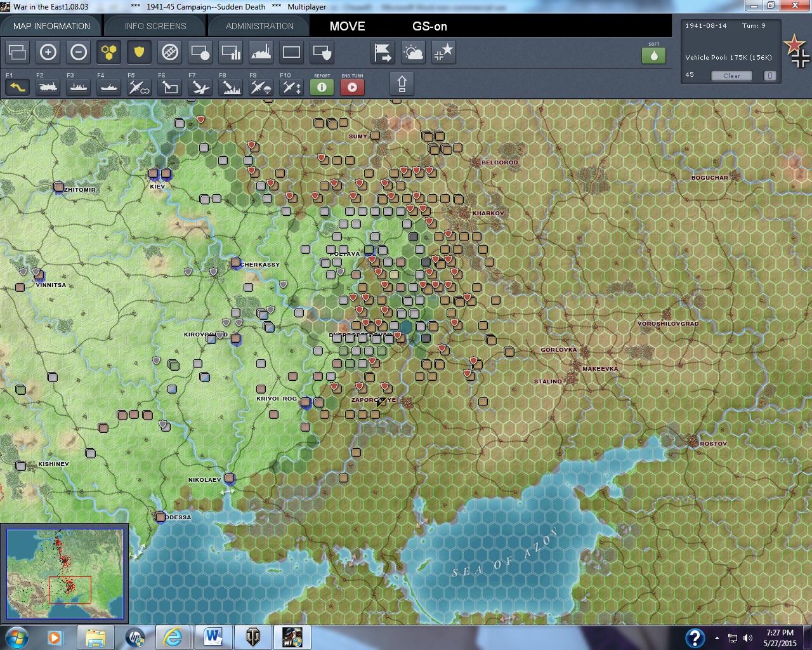Select F7 bomb airfield mode
This screenshot has height=650, width=812.
(200, 87)
